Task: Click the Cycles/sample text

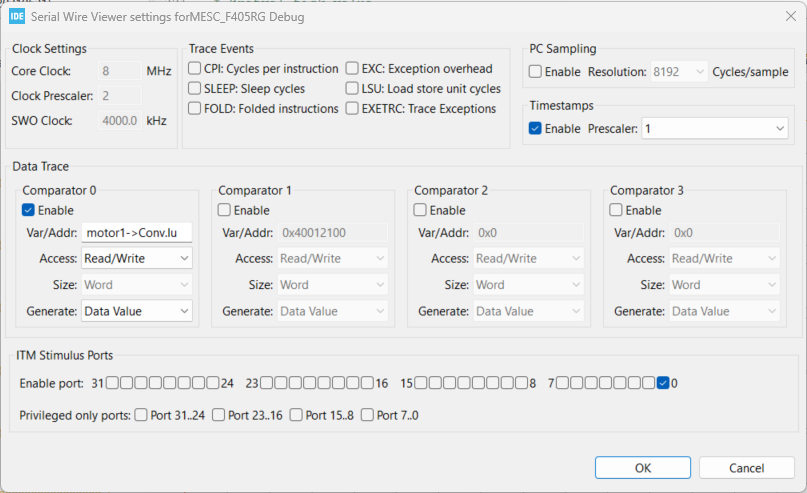Action: [x=750, y=72]
